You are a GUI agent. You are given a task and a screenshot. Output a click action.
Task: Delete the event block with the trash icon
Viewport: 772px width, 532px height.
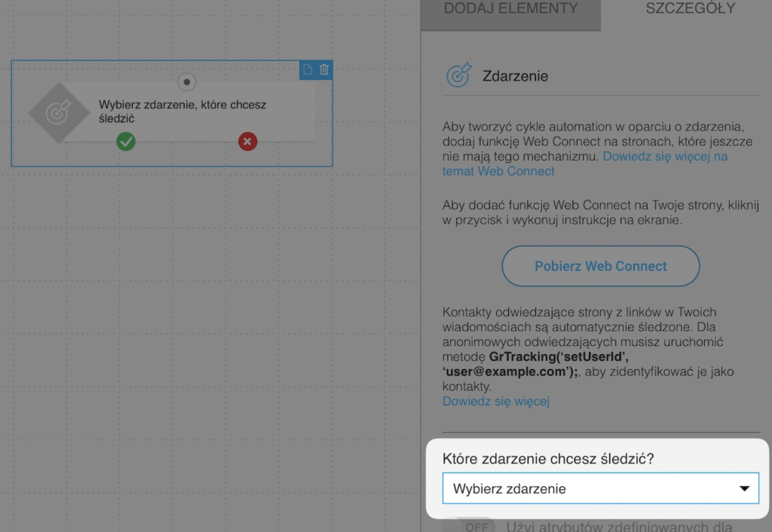324,69
